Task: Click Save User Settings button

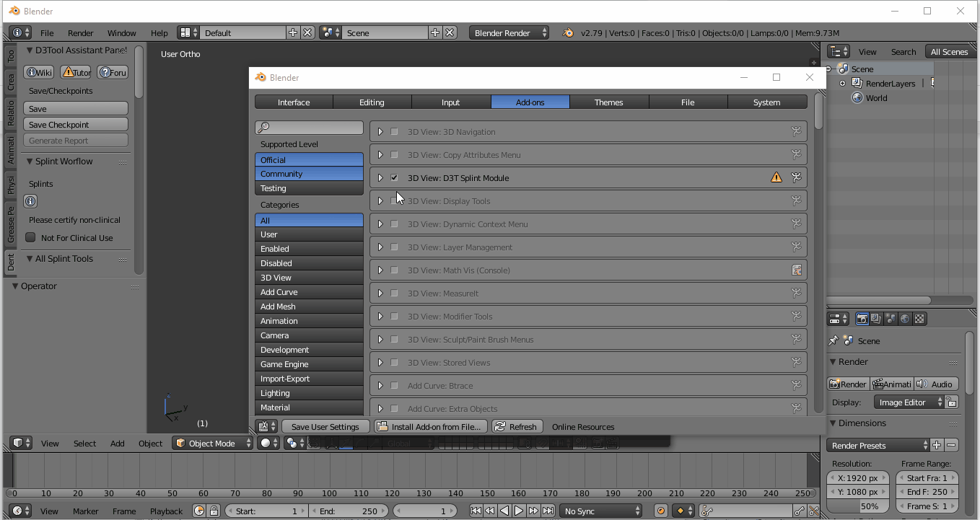Action: tap(325, 426)
